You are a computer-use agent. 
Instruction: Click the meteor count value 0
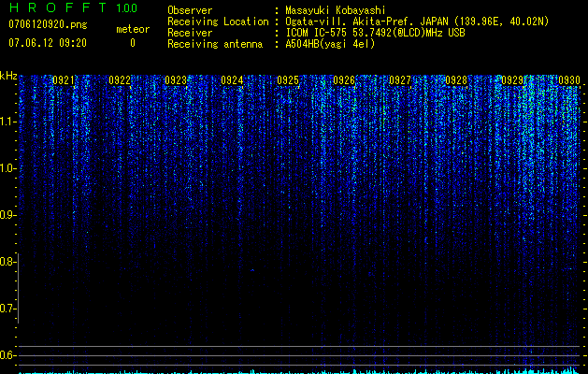click(x=133, y=43)
